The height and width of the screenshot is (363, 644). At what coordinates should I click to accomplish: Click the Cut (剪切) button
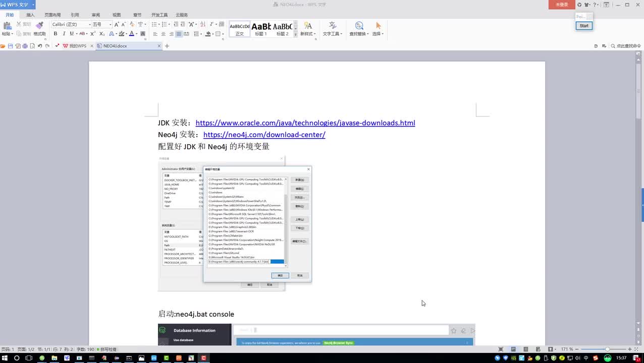click(x=23, y=24)
